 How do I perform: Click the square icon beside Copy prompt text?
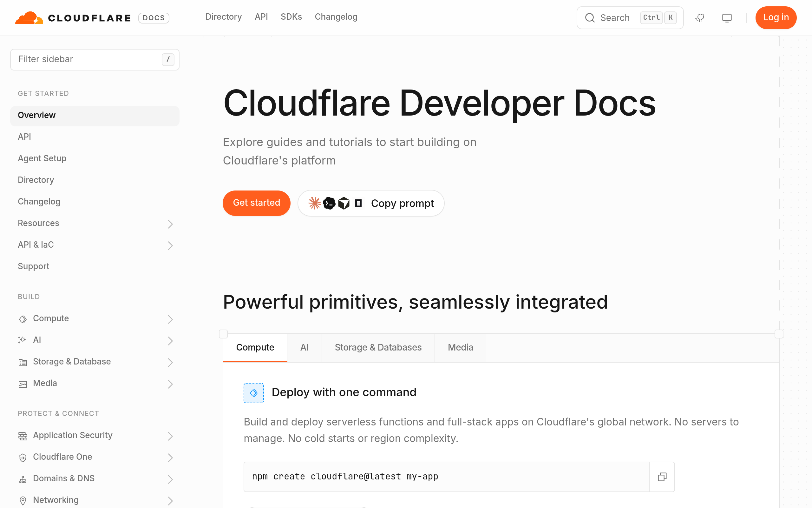click(358, 203)
